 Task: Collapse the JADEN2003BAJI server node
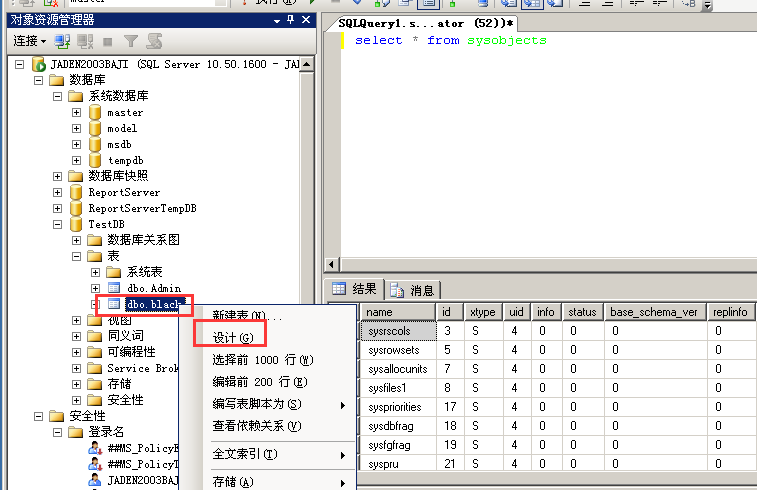(x=19, y=64)
